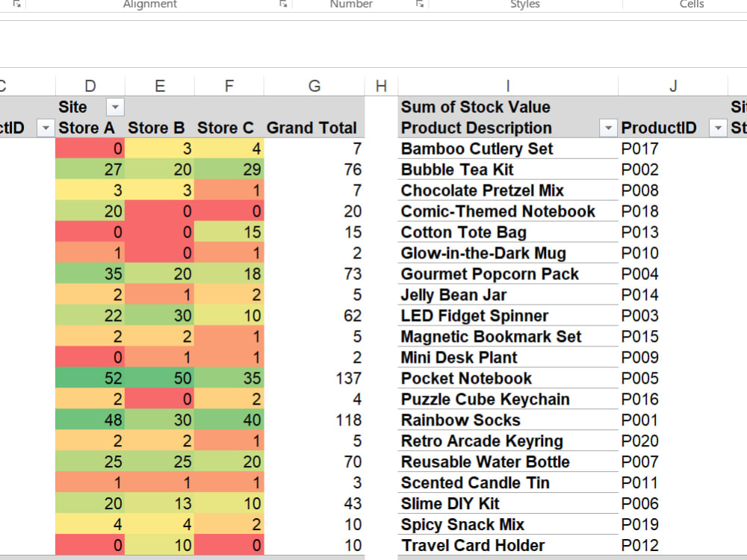Viewport: 747px width, 560px height.
Task: Select the Puzzle Cube Keychain cell
Action: tap(508, 399)
